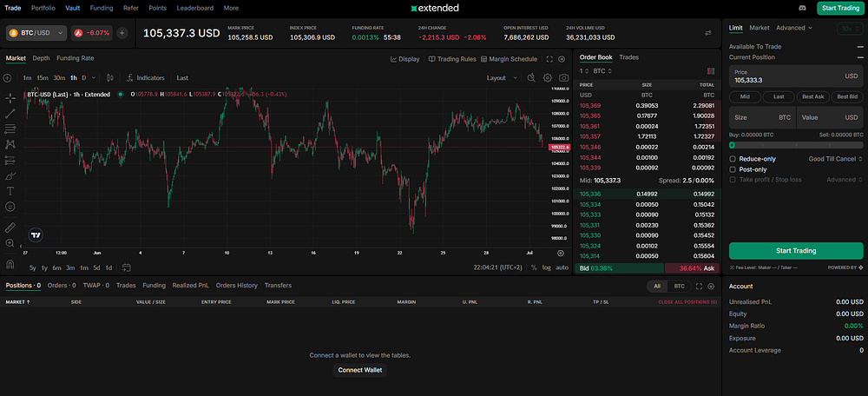
Task: Click the Price input field
Action: point(796,76)
